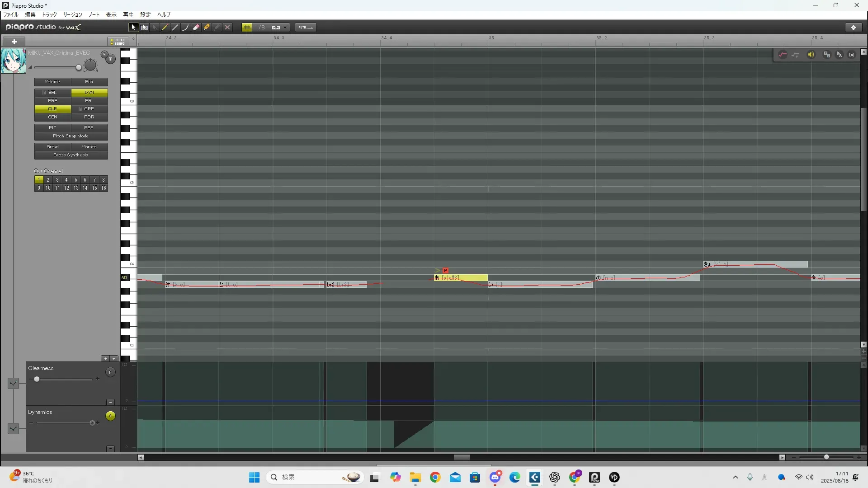The height and width of the screenshot is (488, 868).
Task: Add a new track with plus button
Action: (14, 42)
